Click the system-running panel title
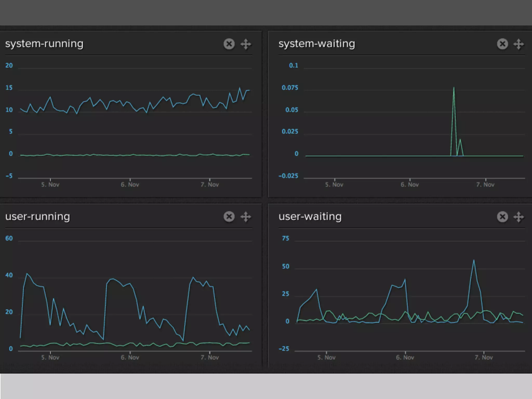The image size is (532, 399). tap(44, 44)
